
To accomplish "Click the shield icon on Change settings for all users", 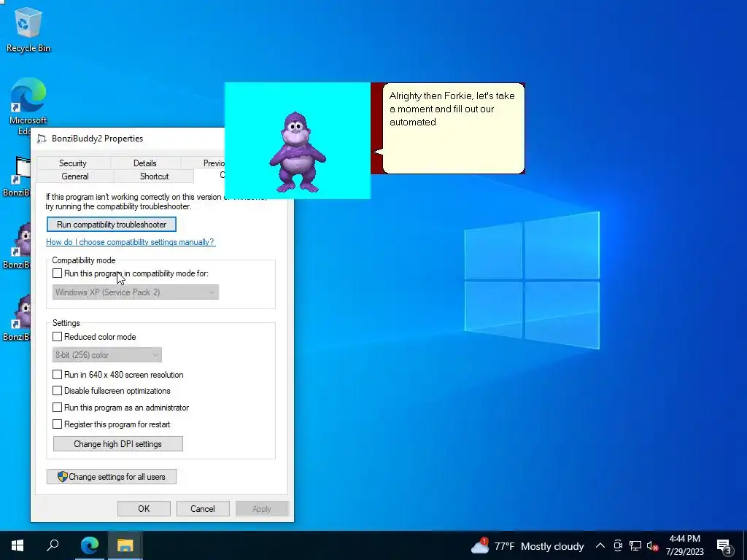I will pyautogui.click(x=63, y=477).
